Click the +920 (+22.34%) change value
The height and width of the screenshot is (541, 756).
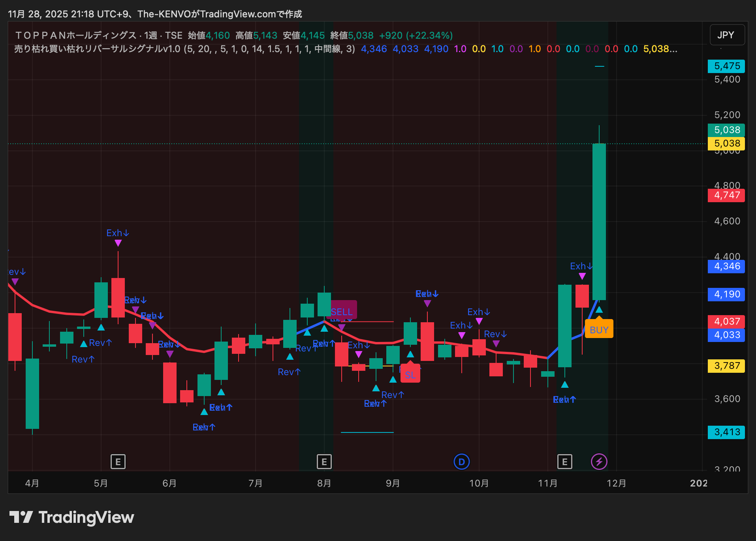click(x=416, y=36)
